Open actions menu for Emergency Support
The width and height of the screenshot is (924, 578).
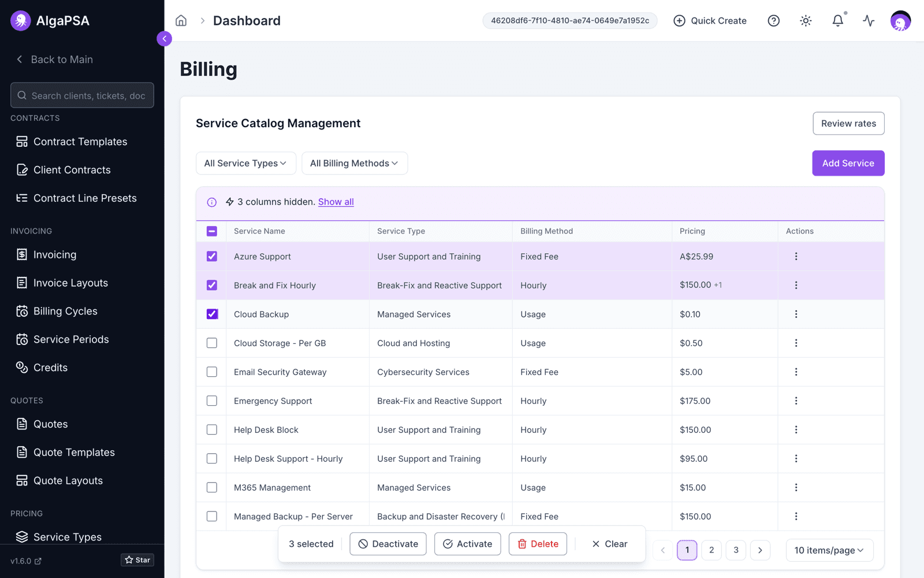pos(796,401)
